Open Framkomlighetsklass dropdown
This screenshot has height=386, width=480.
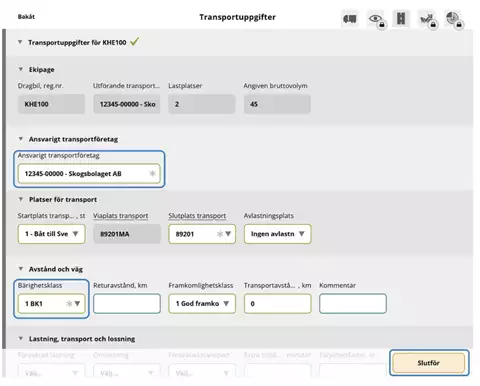point(202,303)
